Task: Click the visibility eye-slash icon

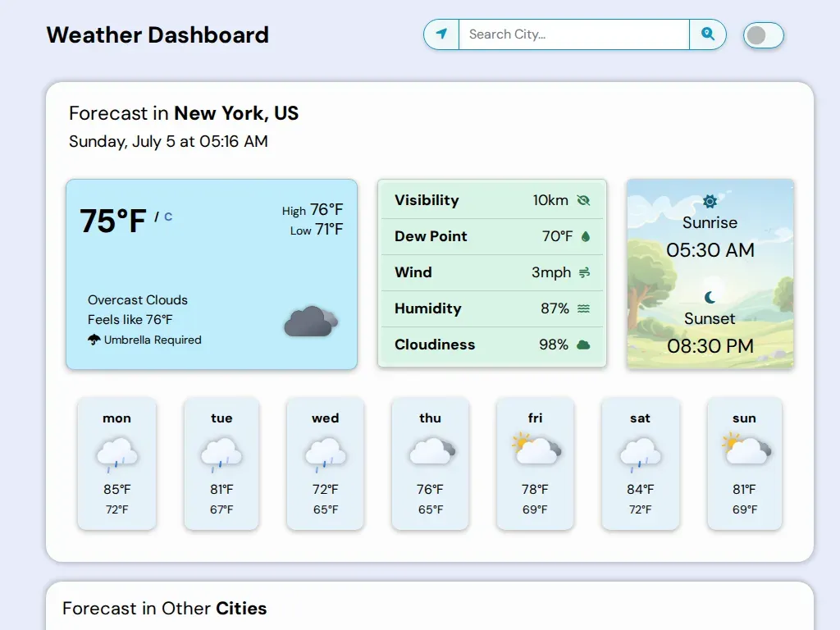Action: pyautogui.click(x=583, y=200)
